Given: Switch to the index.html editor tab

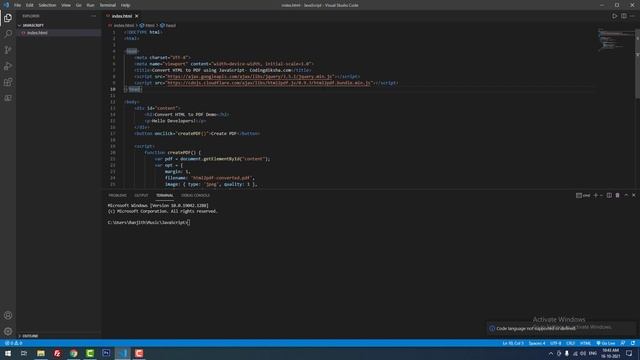Looking at the screenshot, I should tap(122, 16).
